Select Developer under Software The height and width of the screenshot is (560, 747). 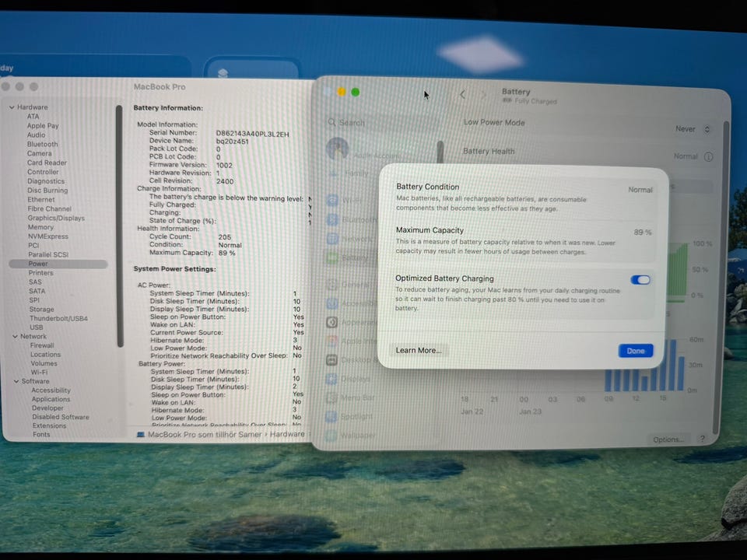(x=47, y=408)
